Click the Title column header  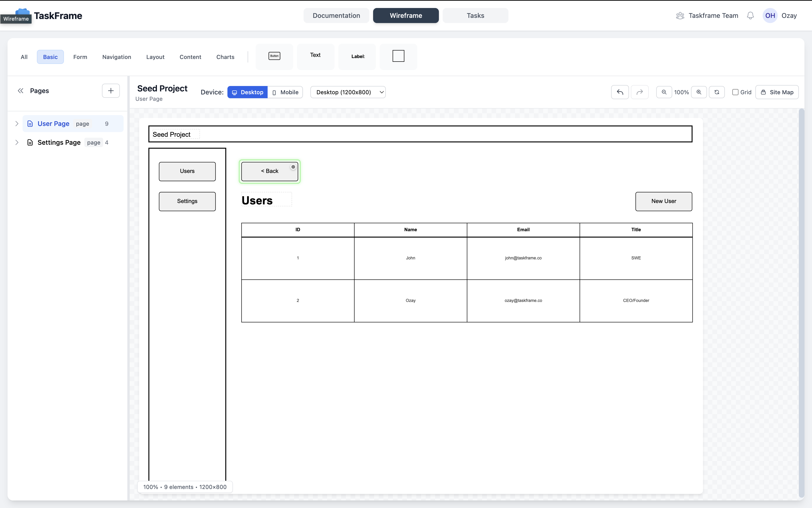coord(636,230)
